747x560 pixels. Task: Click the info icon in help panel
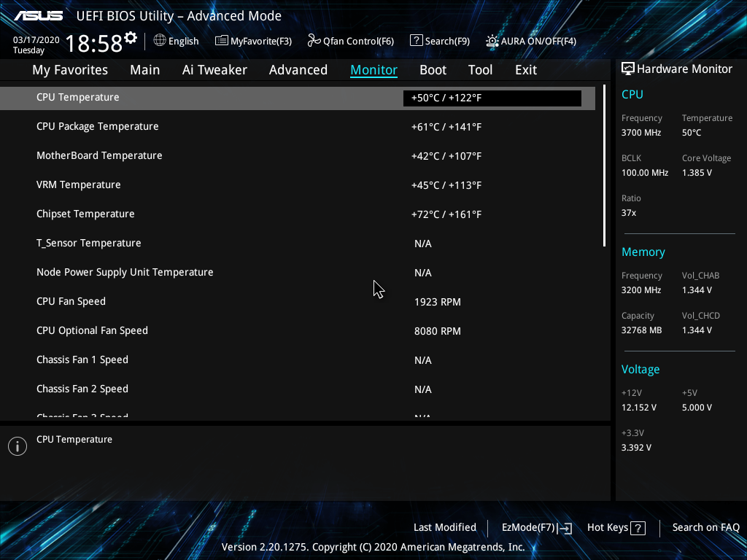coord(18,446)
